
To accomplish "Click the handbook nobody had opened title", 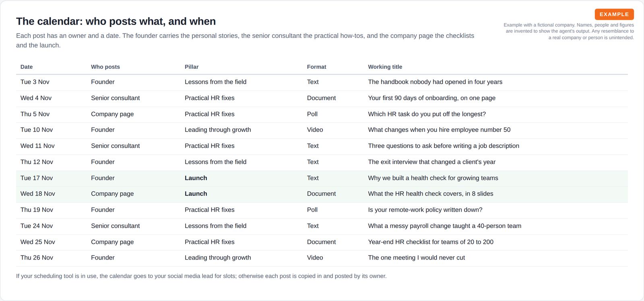I will pos(435,82).
